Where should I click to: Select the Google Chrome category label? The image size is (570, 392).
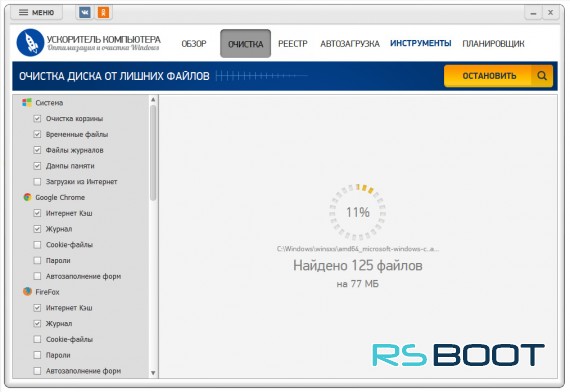(x=60, y=197)
